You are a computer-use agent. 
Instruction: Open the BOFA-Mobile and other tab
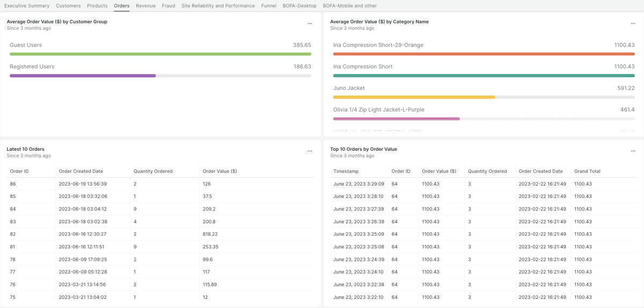349,6
